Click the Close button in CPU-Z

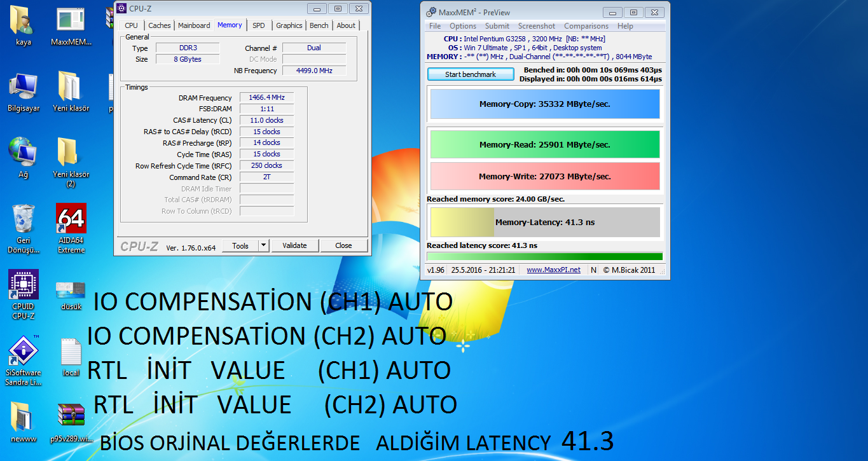(344, 245)
